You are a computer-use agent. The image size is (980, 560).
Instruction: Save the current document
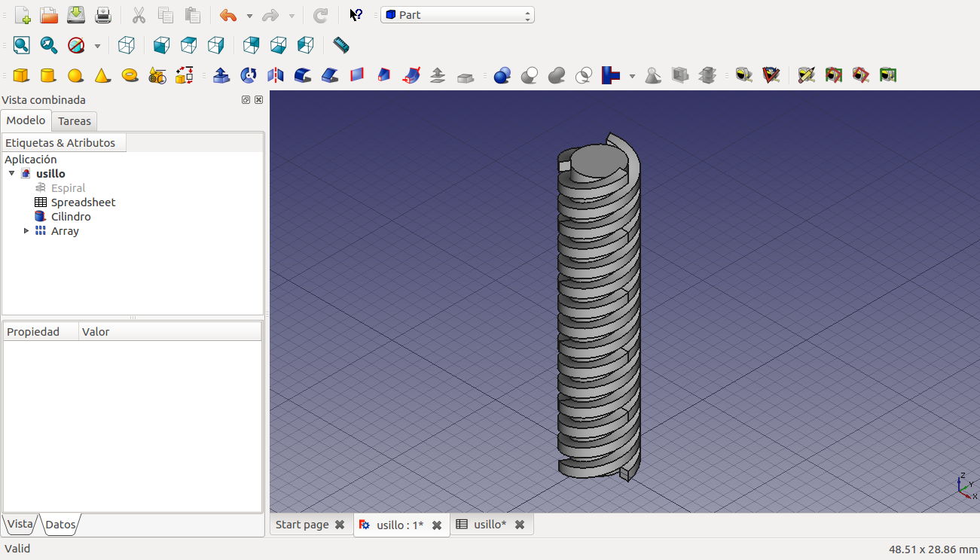76,15
